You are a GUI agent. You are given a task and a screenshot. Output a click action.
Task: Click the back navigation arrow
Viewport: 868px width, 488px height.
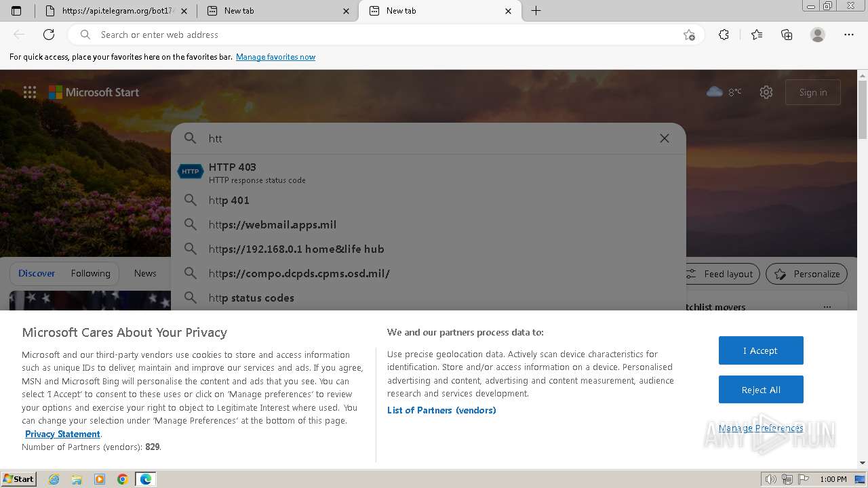click(19, 35)
